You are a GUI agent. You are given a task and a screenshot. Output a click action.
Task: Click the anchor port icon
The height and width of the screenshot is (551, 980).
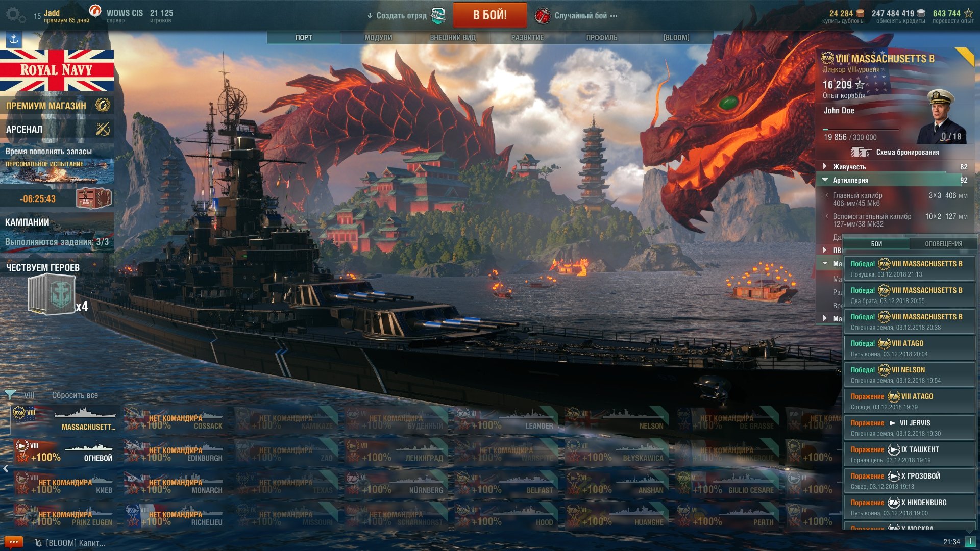point(14,39)
